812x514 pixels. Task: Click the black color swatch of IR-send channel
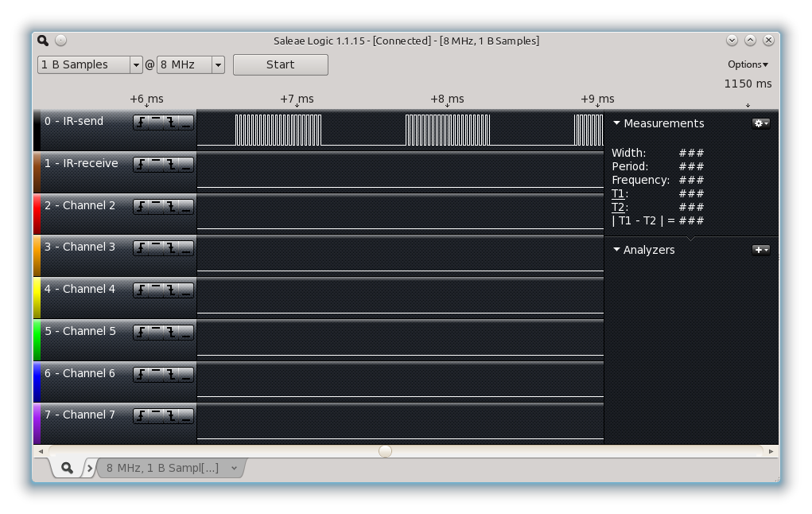(37, 130)
